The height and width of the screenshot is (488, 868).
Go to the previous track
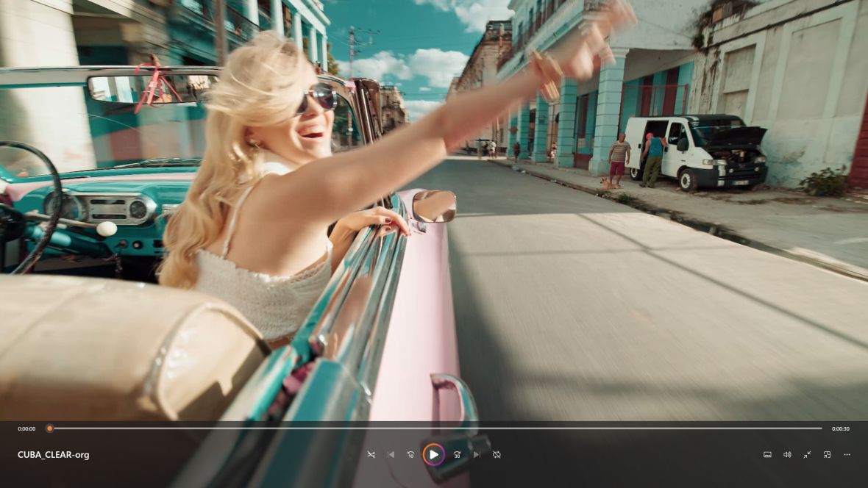pos(391,455)
